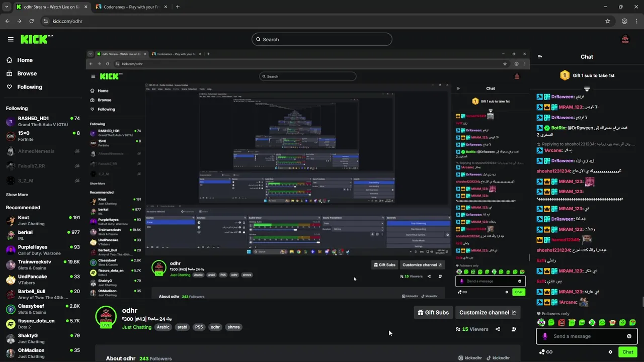Screen dimensions: 644x362
Task: Click the Kick search box
Action: tap(322, 39)
